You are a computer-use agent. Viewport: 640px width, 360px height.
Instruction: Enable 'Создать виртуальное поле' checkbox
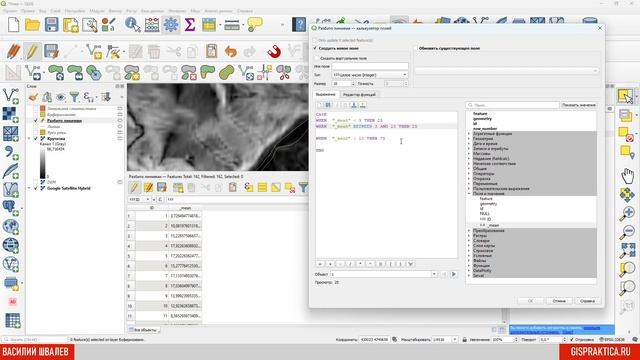tap(317, 58)
